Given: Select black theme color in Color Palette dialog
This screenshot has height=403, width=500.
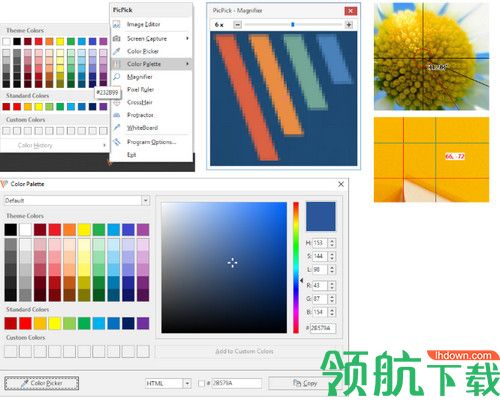Looking at the screenshot, I should pos(11,230).
